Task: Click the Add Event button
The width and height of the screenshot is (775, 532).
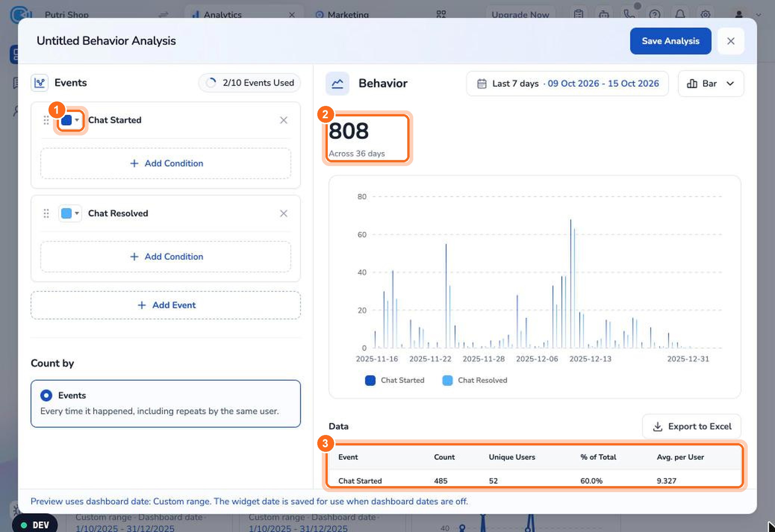Action: point(166,305)
